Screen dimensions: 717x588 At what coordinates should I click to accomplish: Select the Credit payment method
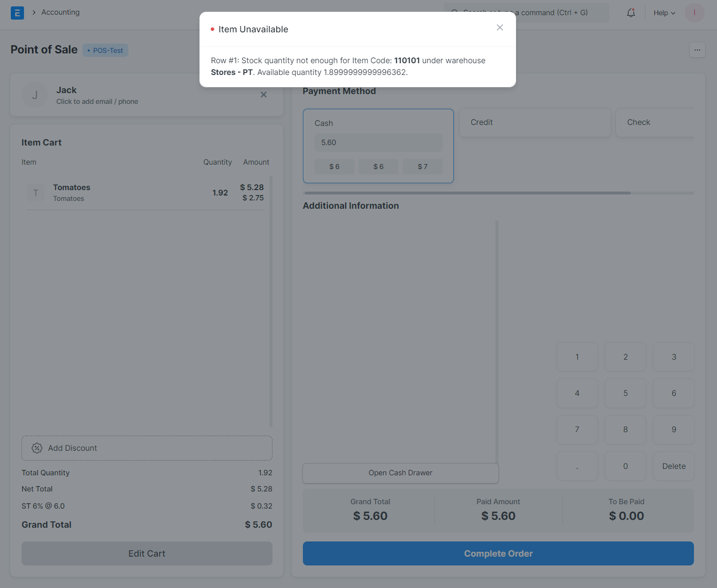[535, 122]
